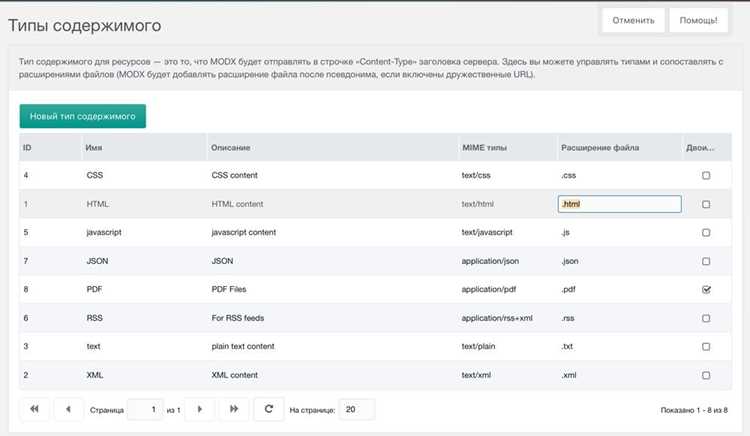Click the .html extension input field

[x=619, y=204]
